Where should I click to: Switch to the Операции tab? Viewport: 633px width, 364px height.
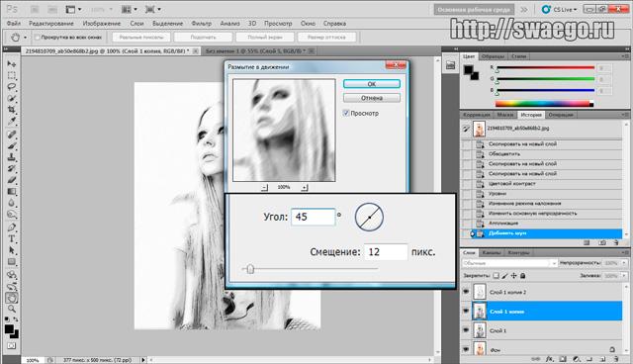tap(561, 115)
